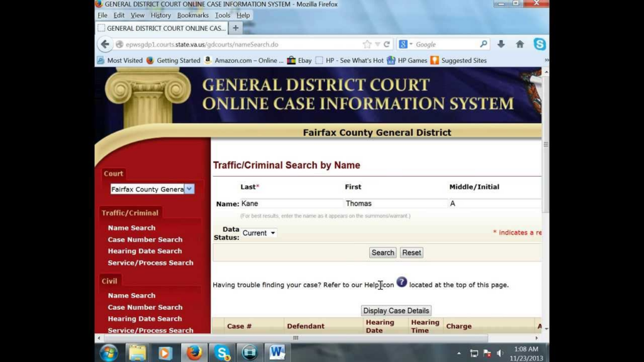Expand the Fairfax County court dropdown

pyautogui.click(x=189, y=189)
